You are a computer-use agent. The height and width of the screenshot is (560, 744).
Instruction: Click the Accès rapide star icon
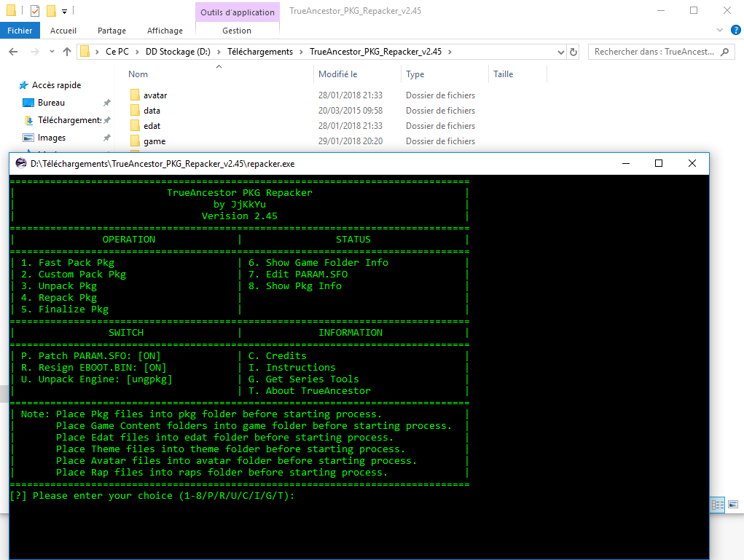click(x=23, y=85)
